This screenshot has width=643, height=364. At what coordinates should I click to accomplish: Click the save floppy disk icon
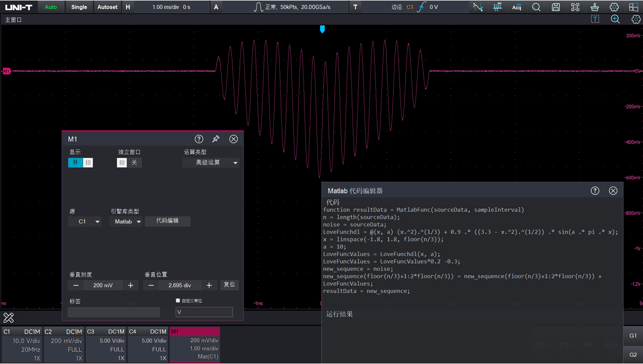[x=556, y=7]
